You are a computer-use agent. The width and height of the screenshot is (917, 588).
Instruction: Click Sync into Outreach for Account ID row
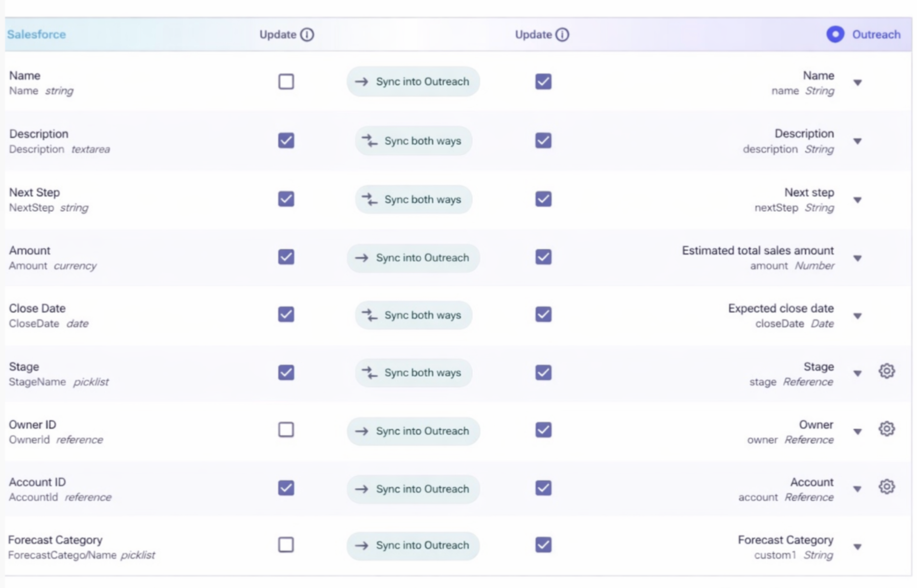[x=413, y=489]
